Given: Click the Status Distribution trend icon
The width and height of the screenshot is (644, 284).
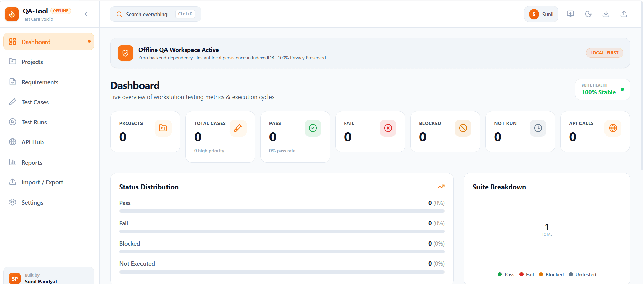Looking at the screenshot, I should (x=441, y=187).
